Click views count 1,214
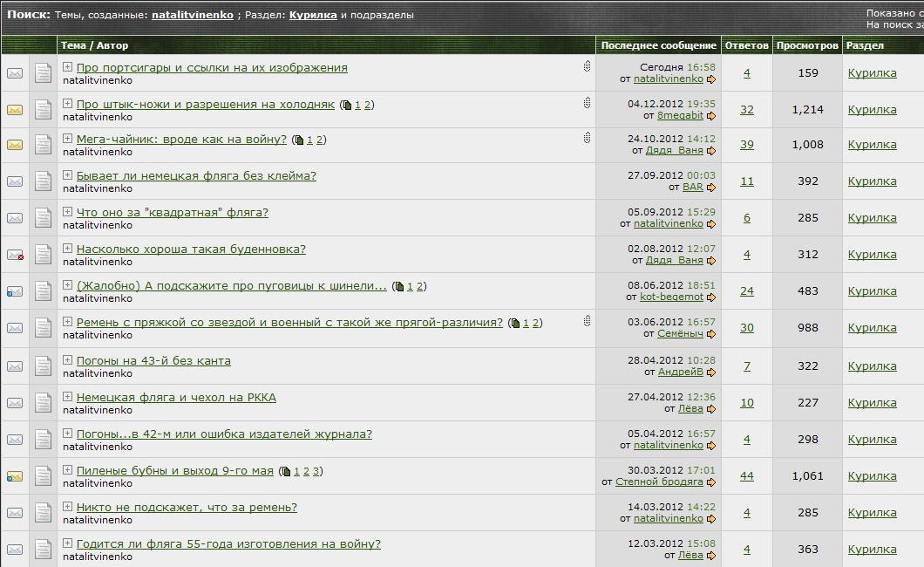This screenshot has height=567, width=924. coord(807,110)
